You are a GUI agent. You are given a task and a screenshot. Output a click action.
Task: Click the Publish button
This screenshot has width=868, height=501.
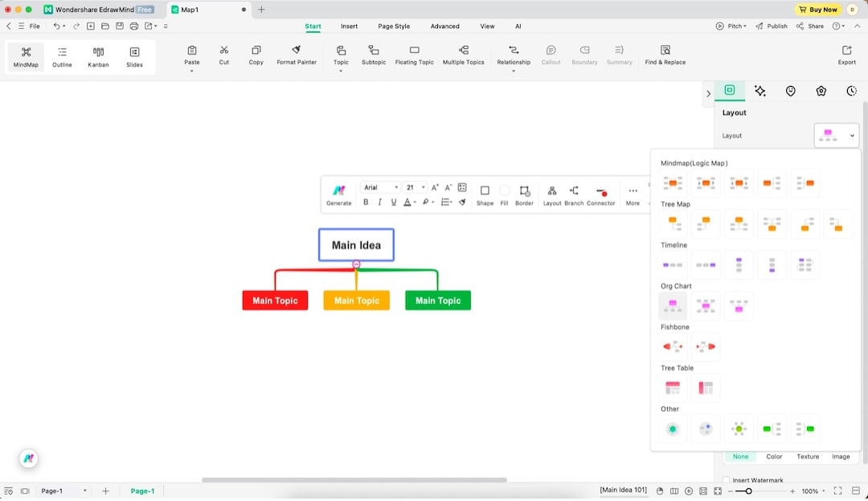click(x=771, y=26)
